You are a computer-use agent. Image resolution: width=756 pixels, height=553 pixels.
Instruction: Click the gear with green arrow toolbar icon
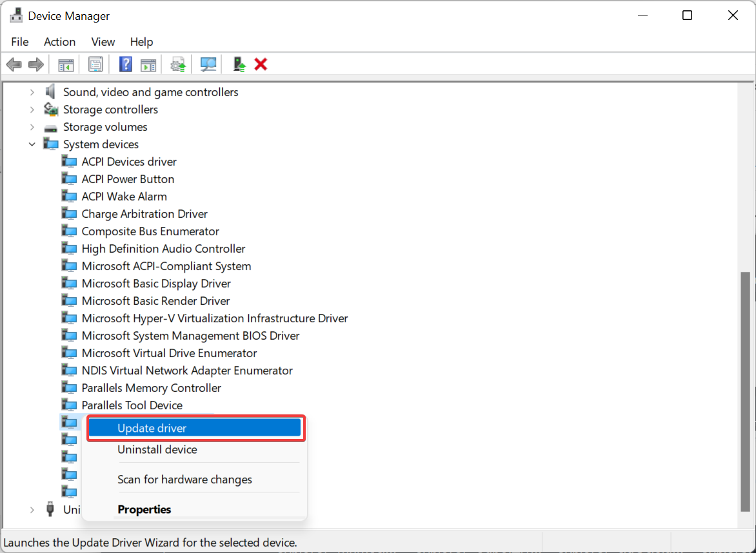(178, 64)
